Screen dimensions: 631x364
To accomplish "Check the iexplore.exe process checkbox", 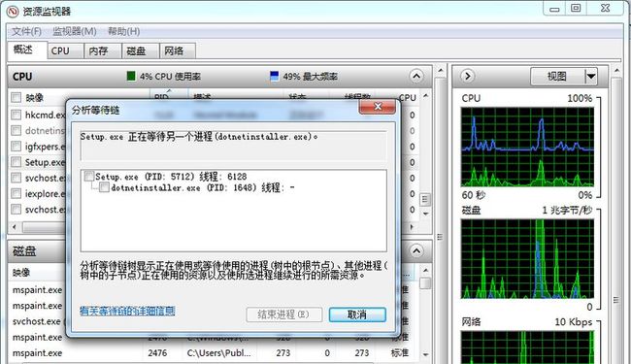I will (16, 193).
